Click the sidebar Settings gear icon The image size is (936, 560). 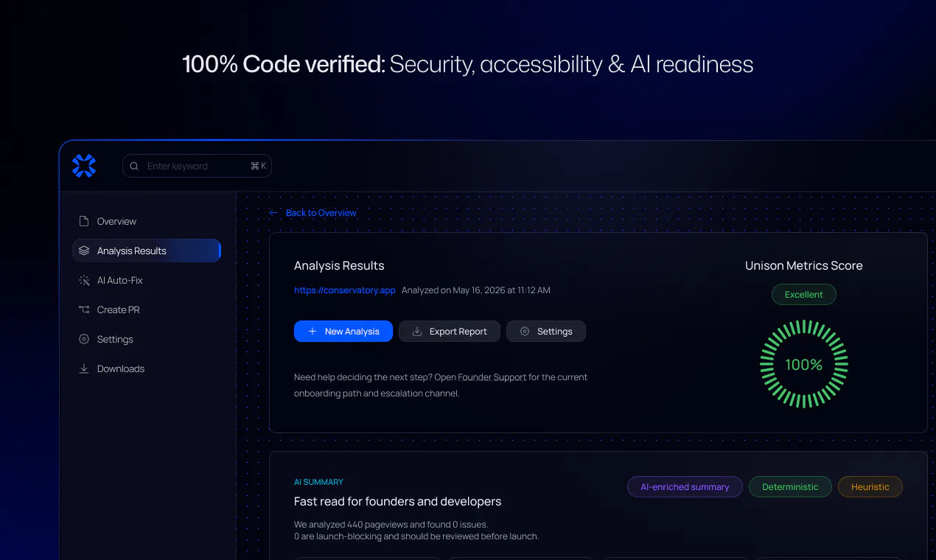(x=84, y=339)
